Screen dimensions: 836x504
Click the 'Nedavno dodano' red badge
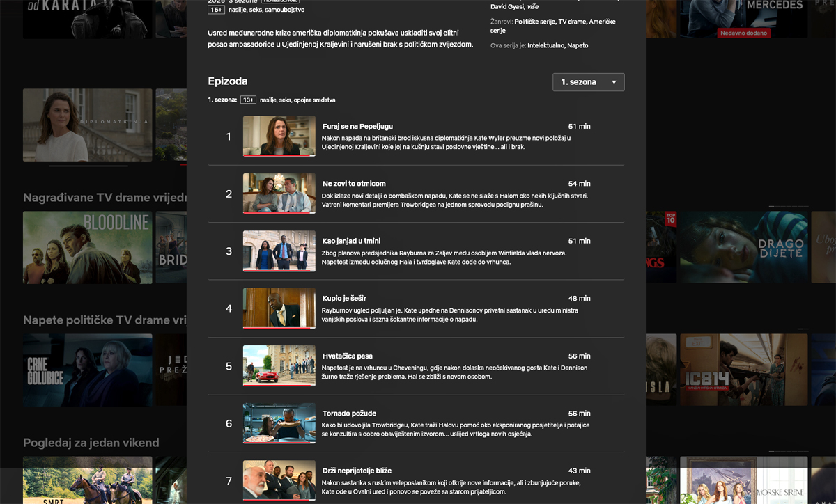tap(744, 33)
